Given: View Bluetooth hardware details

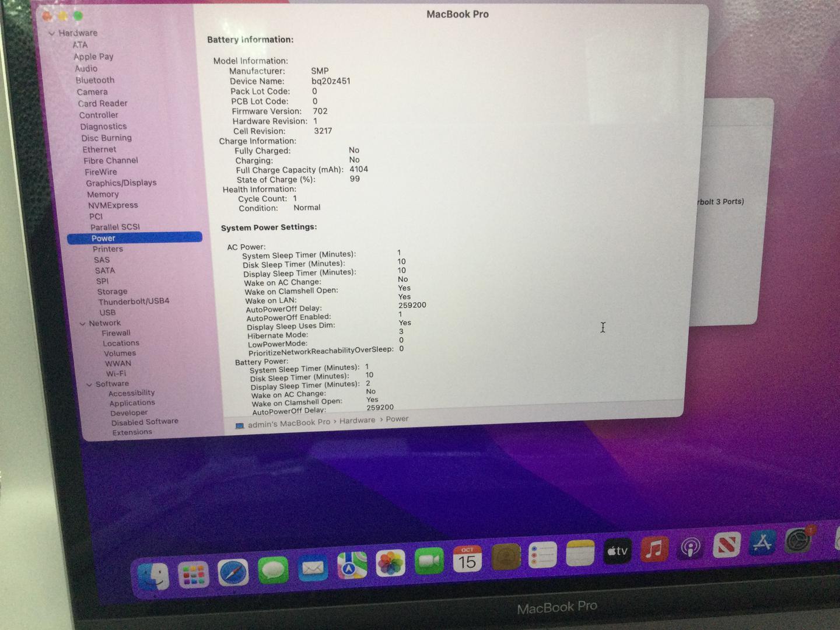Looking at the screenshot, I should (x=95, y=80).
